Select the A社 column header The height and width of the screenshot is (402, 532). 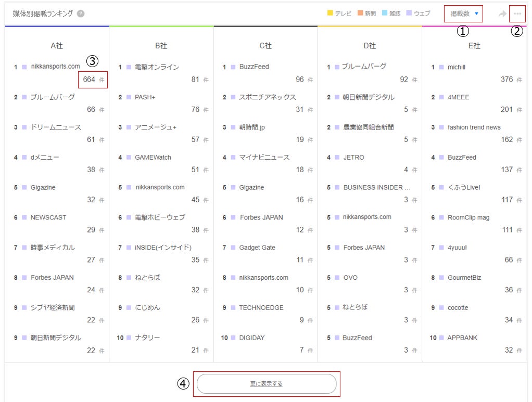click(57, 46)
